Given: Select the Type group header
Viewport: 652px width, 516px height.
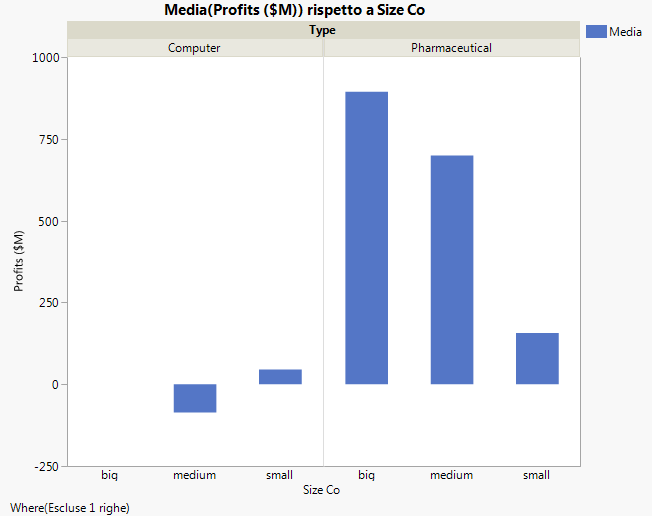Looking at the screenshot, I should pyautogui.click(x=323, y=30).
